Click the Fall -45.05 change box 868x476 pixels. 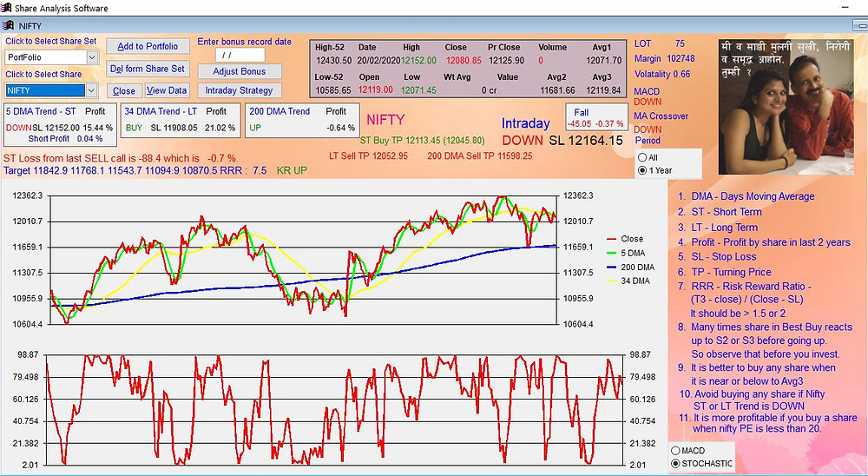pyautogui.click(x=597, y=118)
